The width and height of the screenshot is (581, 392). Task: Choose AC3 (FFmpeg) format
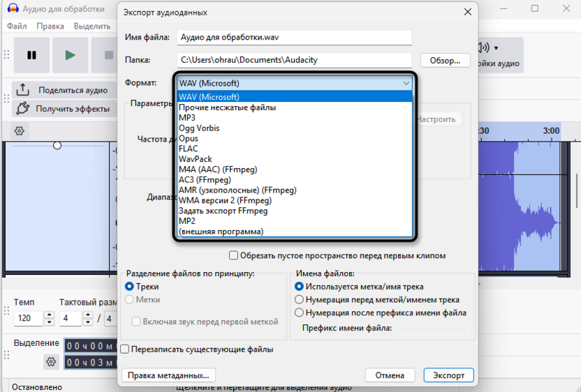[295, 180]
